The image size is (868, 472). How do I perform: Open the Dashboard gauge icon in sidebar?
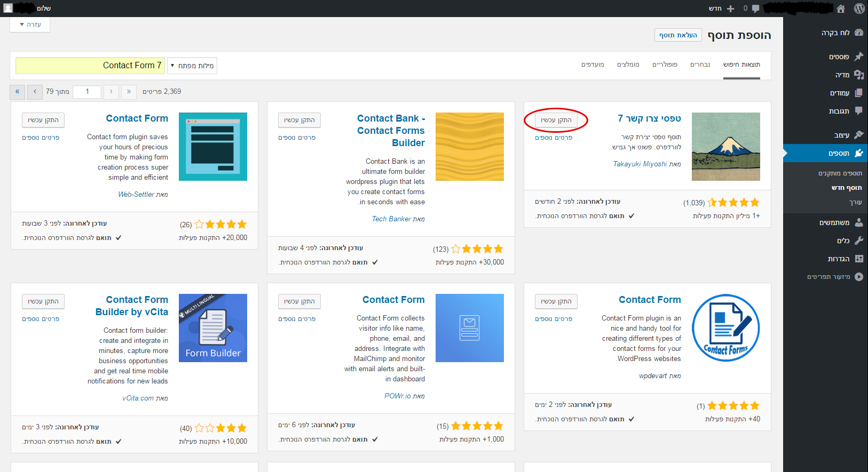point(858,33)
